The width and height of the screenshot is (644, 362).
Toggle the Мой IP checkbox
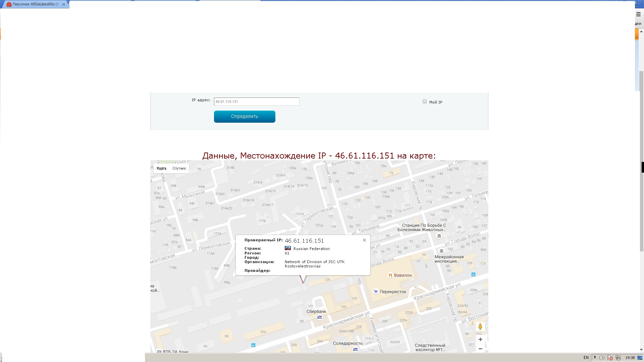click(425, 102)
